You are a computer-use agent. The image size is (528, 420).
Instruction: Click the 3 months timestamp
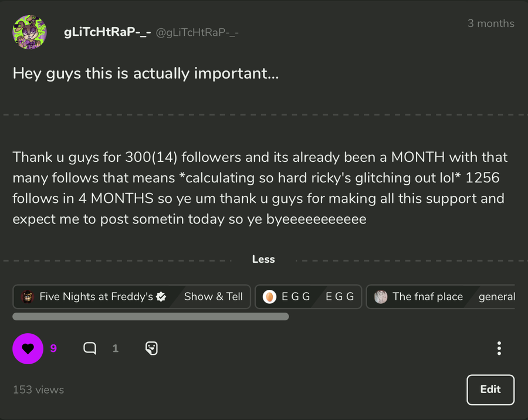point(490,23)
